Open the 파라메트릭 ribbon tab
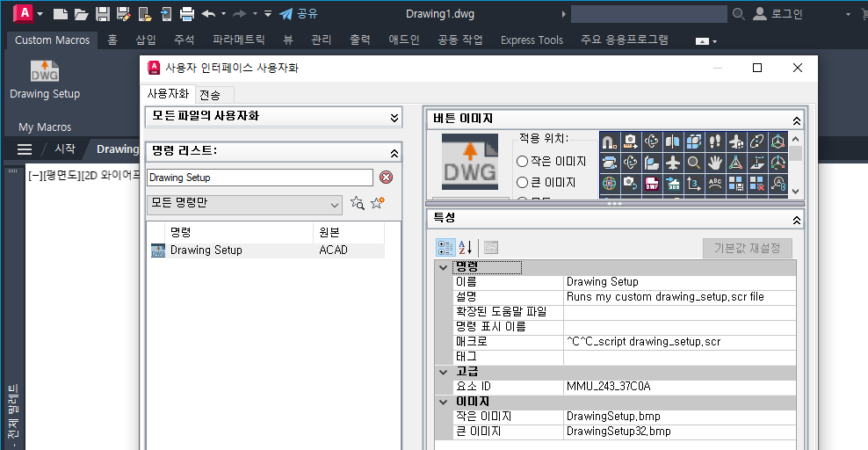868x450 pixels. point(239,40)
